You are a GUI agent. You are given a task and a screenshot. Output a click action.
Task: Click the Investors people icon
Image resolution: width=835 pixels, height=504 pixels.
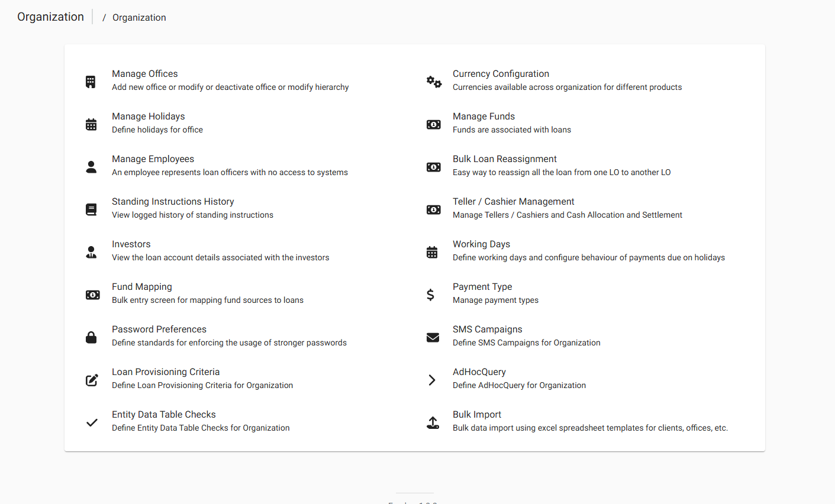91,252
